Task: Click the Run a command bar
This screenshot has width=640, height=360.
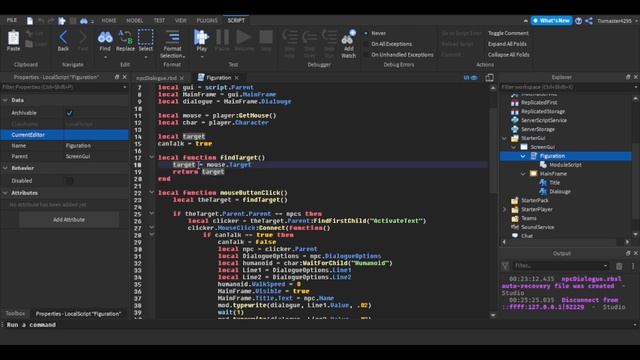Action: point(318,325)
